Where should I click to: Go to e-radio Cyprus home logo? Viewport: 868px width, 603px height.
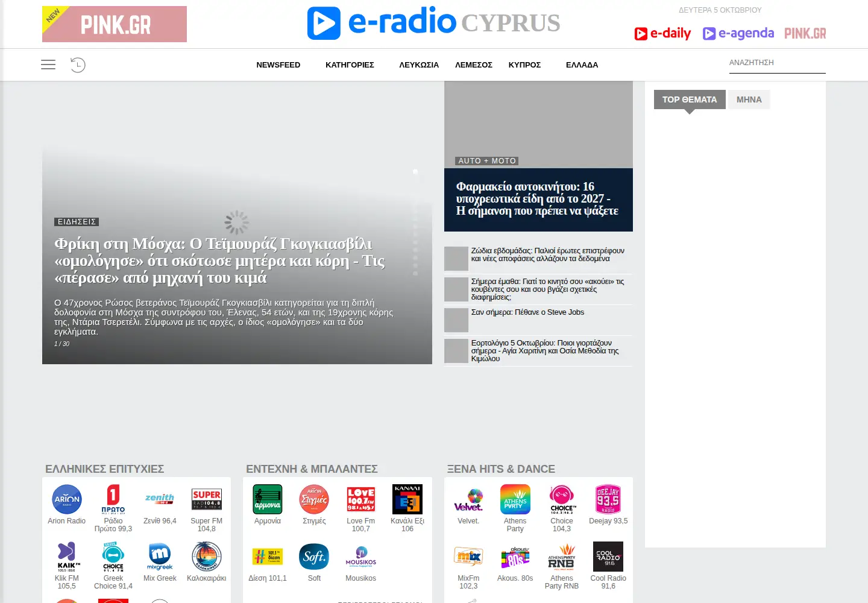(434, 23)
